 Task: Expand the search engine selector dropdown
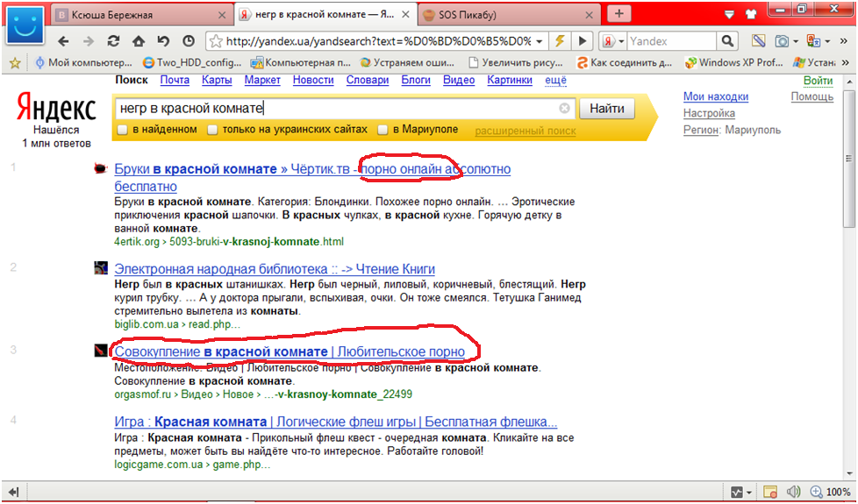point(621,41)
